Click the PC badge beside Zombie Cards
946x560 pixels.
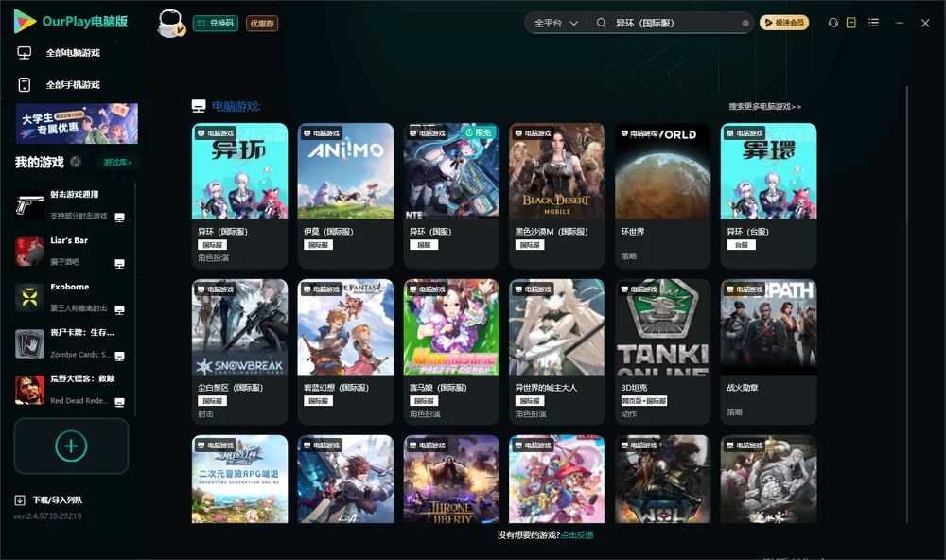pos(119,356)
